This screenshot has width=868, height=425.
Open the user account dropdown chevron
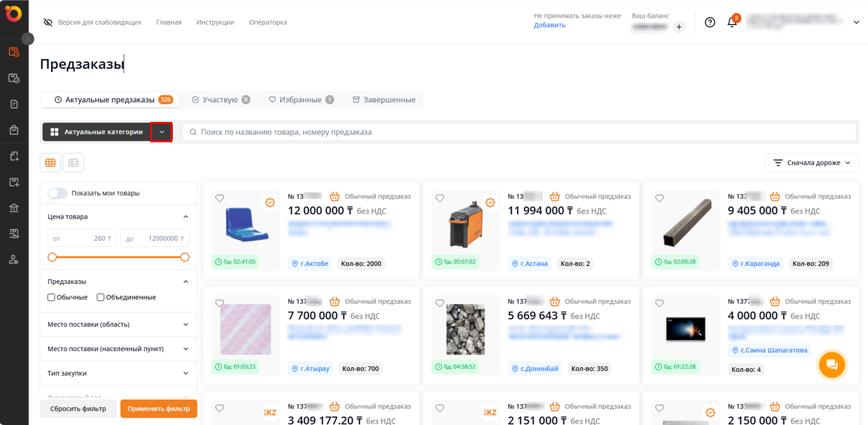pyautogui.click(x=856, y=22)
